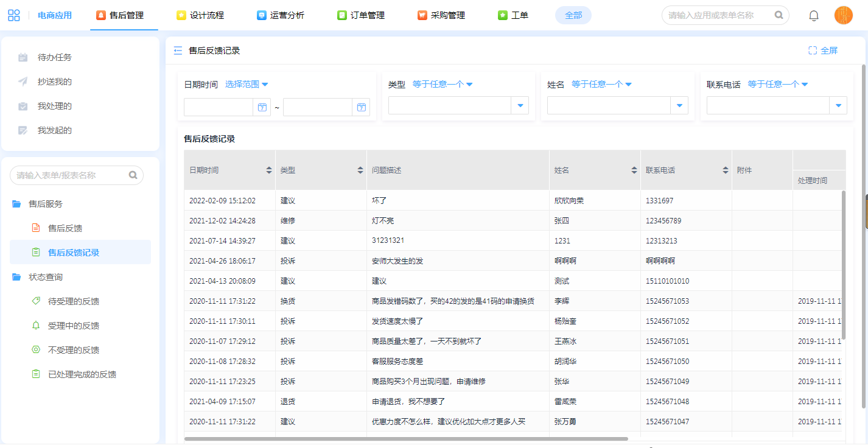Open the 姓名 filter value dropdown
Viewport: 868px width, 448px height.
pyautogui.click(x=679, y=106)
